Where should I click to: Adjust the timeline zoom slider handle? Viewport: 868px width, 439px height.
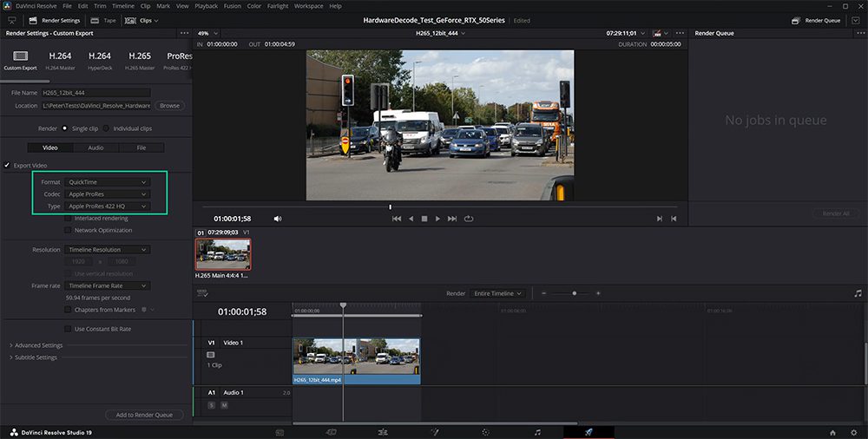(574, 293)
